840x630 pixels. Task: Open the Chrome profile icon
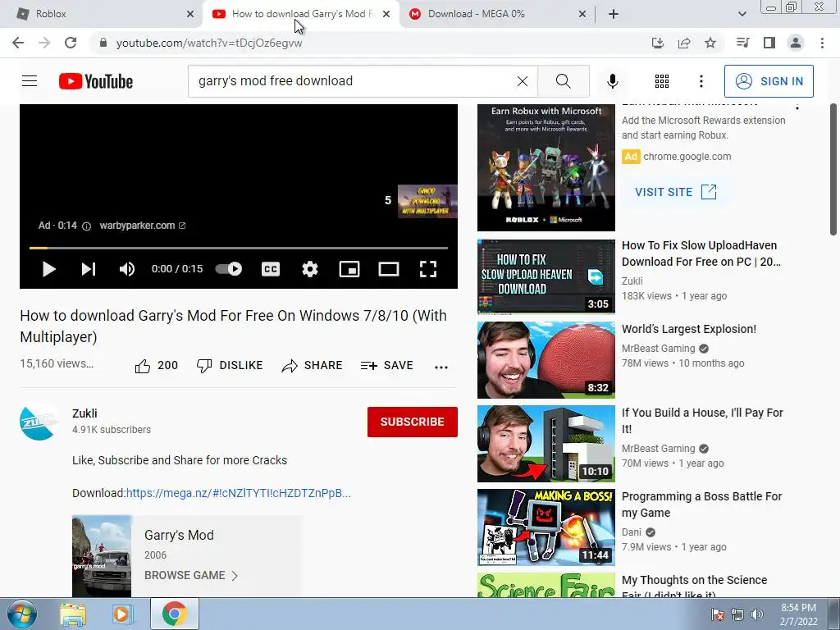[796, 43]
